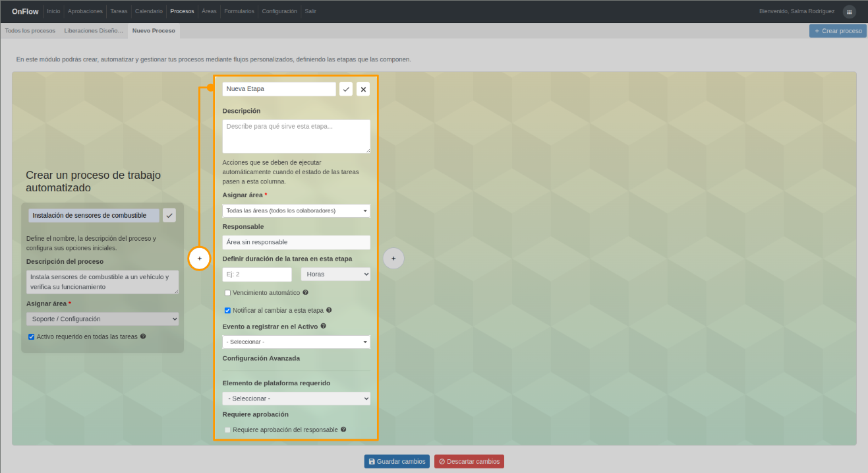Show help for Vencimiento automático

pyautogui.click(x=305, y=292)
